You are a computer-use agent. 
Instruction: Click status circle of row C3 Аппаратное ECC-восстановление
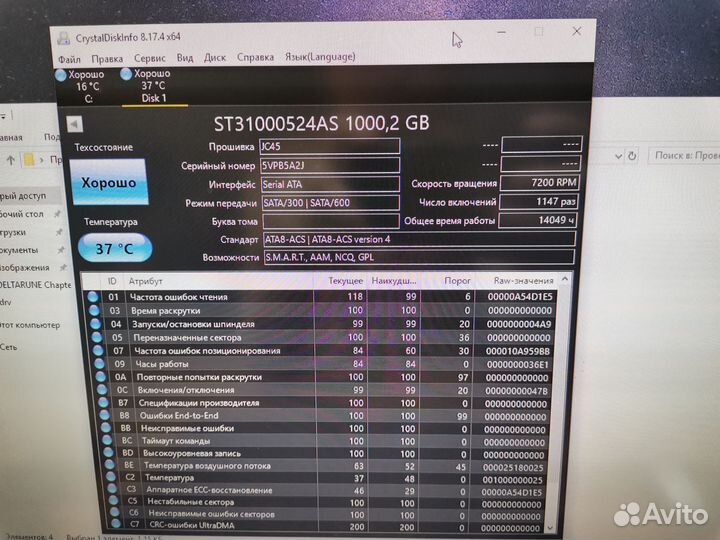point(113,489)
